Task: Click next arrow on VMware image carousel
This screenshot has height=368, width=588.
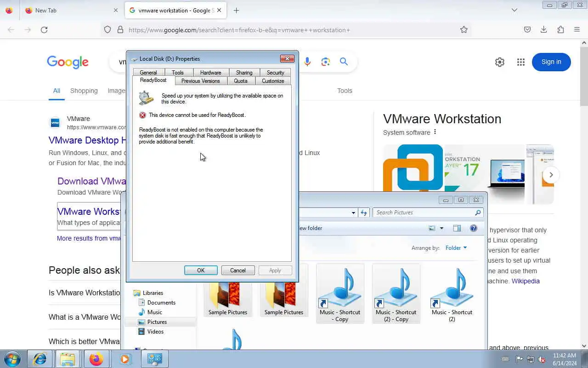Action: click(x=551, y=175)
